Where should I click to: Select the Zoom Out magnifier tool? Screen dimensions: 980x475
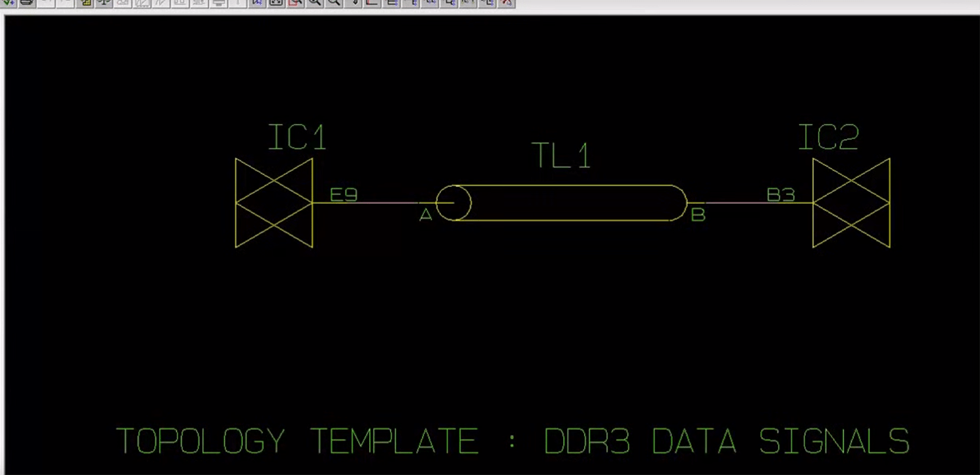[x=334, y=3]
